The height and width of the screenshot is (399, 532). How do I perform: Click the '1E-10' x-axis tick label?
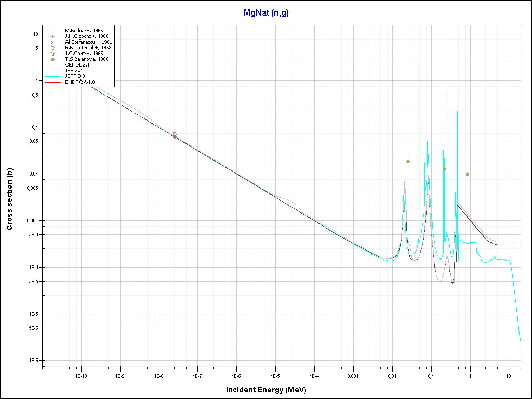[x=81, y=375]
